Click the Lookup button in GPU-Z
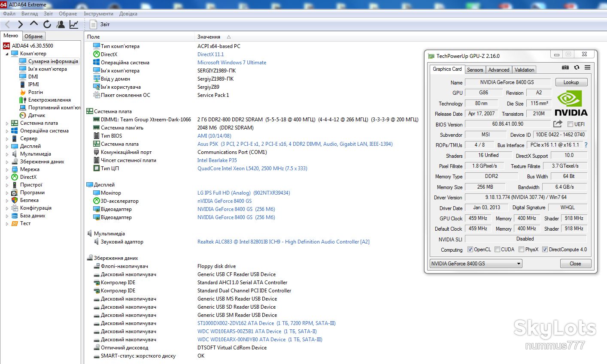This screenshot has height=364, width=607. pos(571,82)
